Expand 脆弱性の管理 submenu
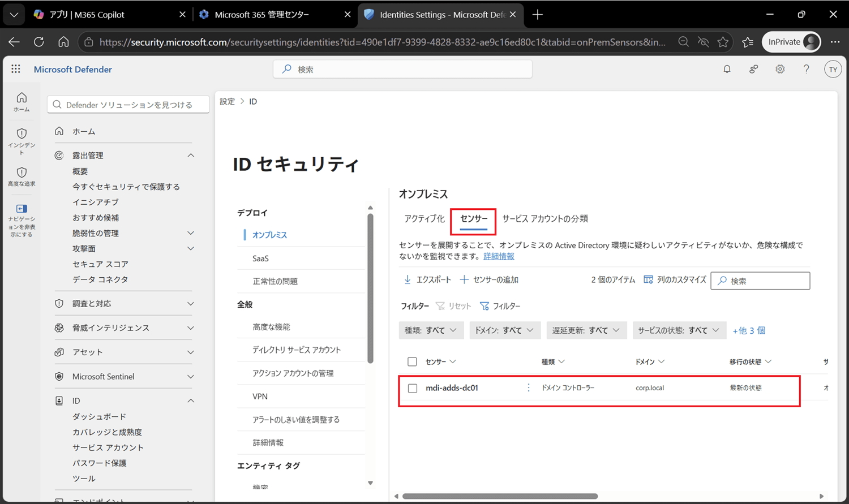This screenshot has height=504, width=849. click(x=191, y=233)
